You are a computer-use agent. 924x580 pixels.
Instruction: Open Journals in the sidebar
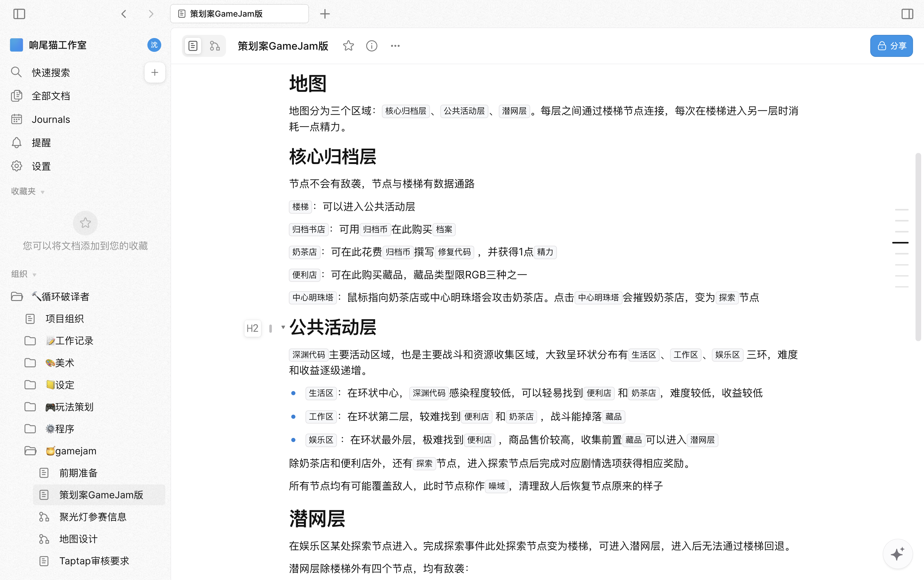tap(51, 119)
